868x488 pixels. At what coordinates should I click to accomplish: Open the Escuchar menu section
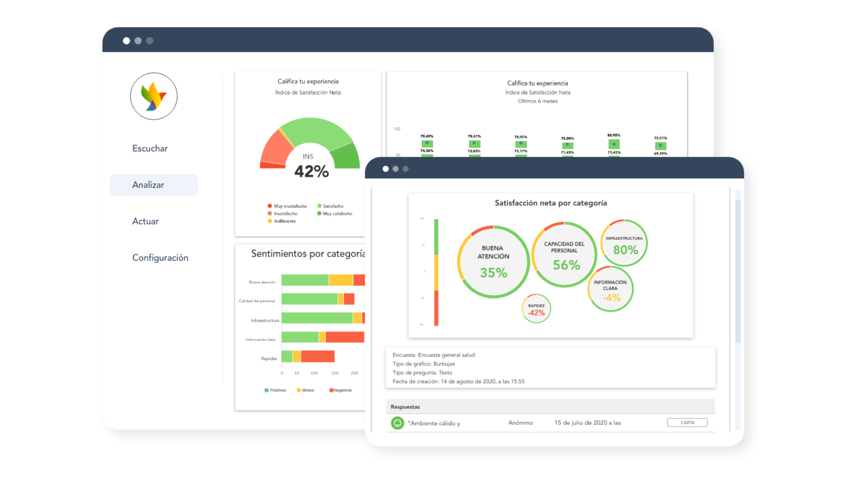click(x=150, y=149)
